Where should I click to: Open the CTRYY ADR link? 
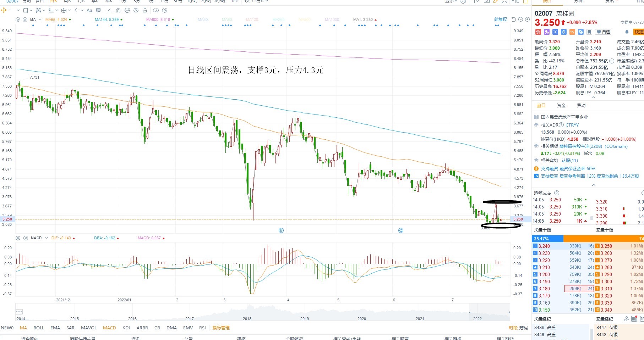pyautogui.click(x=572, y=125)
